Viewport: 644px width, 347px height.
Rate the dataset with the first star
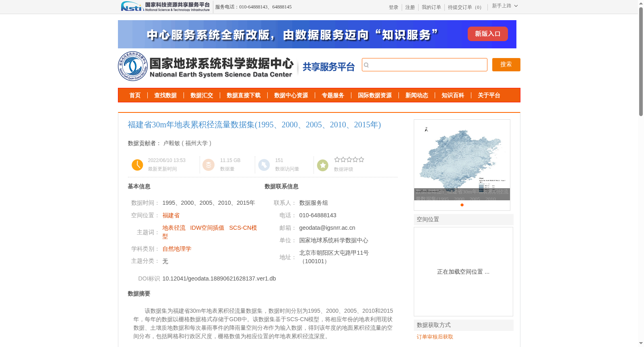[x=337, y=160]
